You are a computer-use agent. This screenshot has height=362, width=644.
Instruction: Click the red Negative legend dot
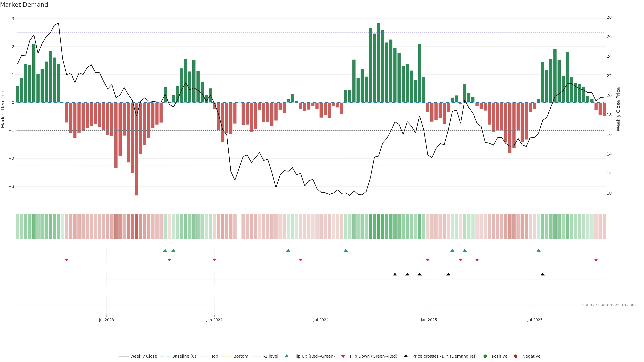516,356
